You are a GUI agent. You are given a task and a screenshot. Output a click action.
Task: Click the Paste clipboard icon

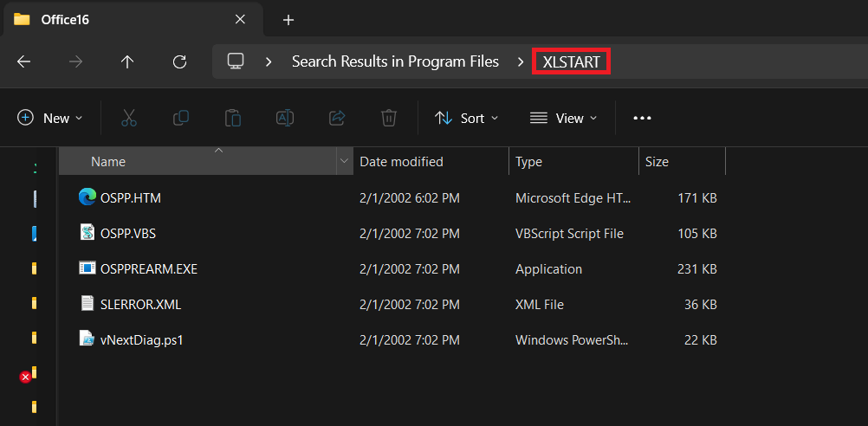tap(232, 118)
